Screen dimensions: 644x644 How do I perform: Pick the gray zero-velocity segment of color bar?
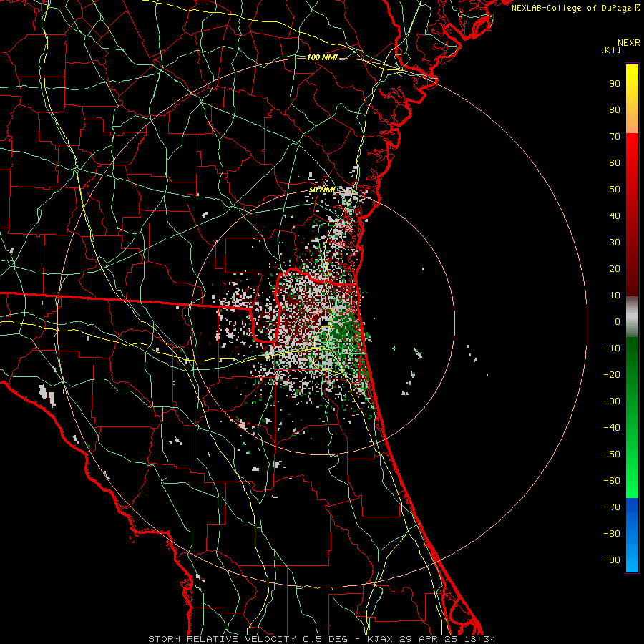632,317
